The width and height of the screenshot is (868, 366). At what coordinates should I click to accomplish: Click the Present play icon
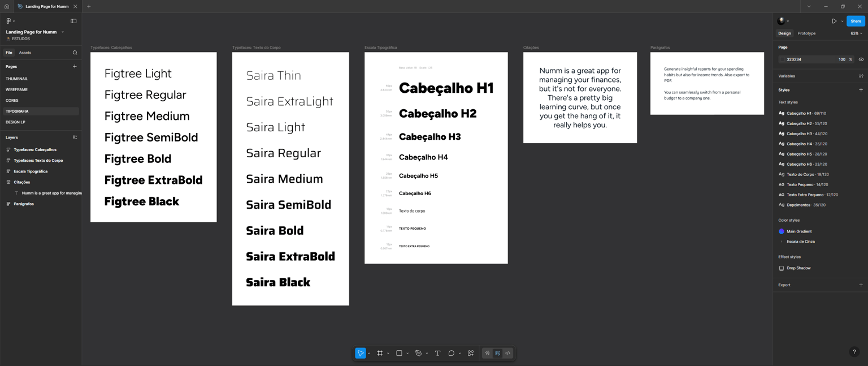(x=834, y=21)
